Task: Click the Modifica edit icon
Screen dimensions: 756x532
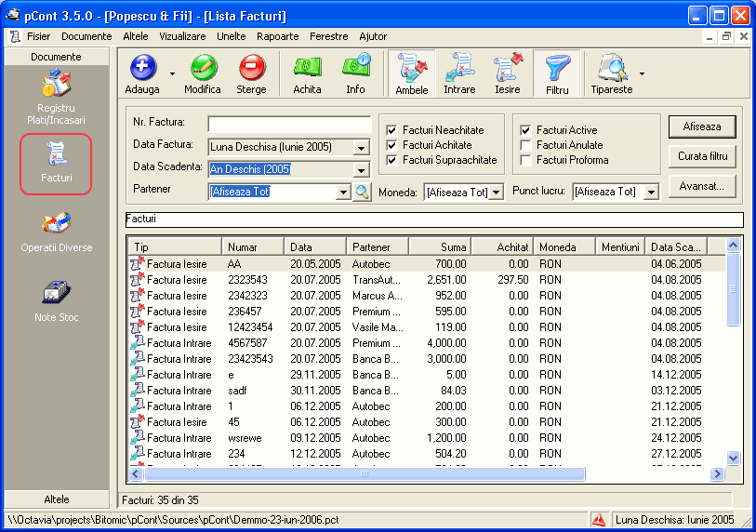Action: [204, 68]
